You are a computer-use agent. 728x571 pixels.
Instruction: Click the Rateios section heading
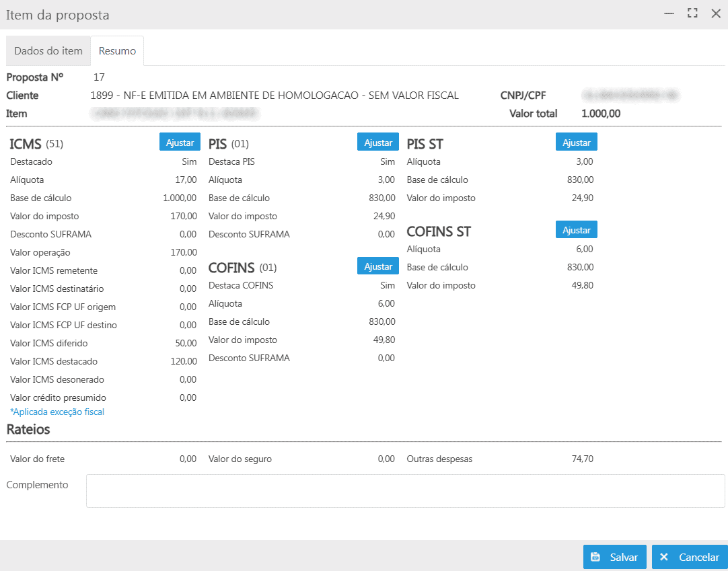[x=28, y=429]
